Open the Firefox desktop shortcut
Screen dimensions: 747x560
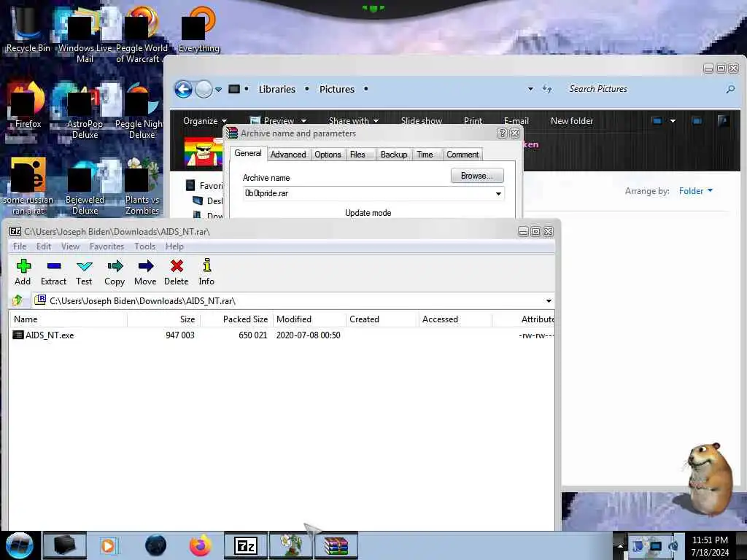point(28,106)
